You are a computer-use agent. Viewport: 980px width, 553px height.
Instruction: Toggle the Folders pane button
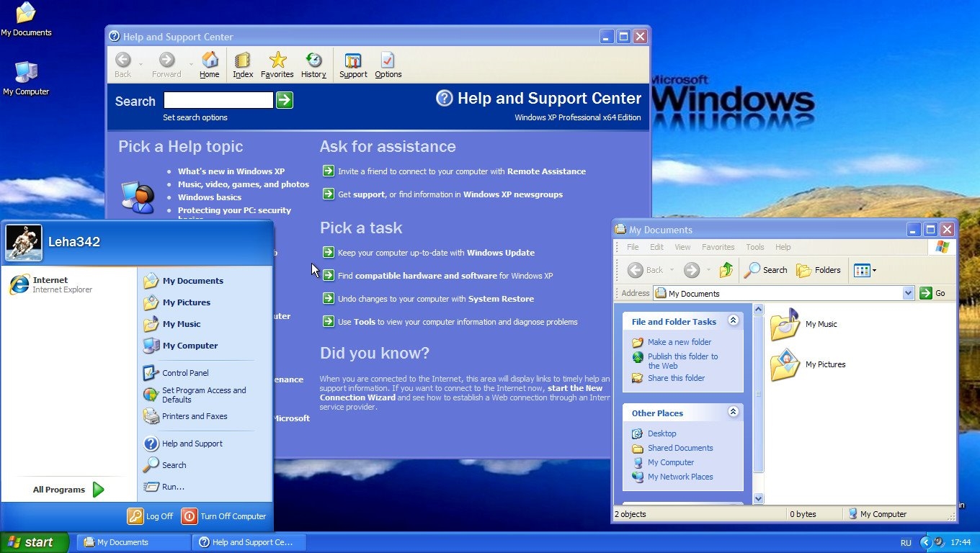[x=819, y=270]
